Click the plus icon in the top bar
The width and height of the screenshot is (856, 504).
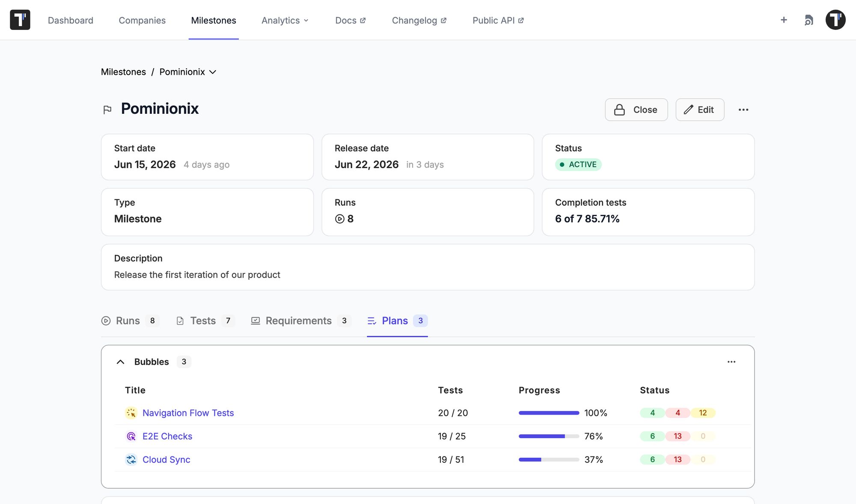[784, 20]
